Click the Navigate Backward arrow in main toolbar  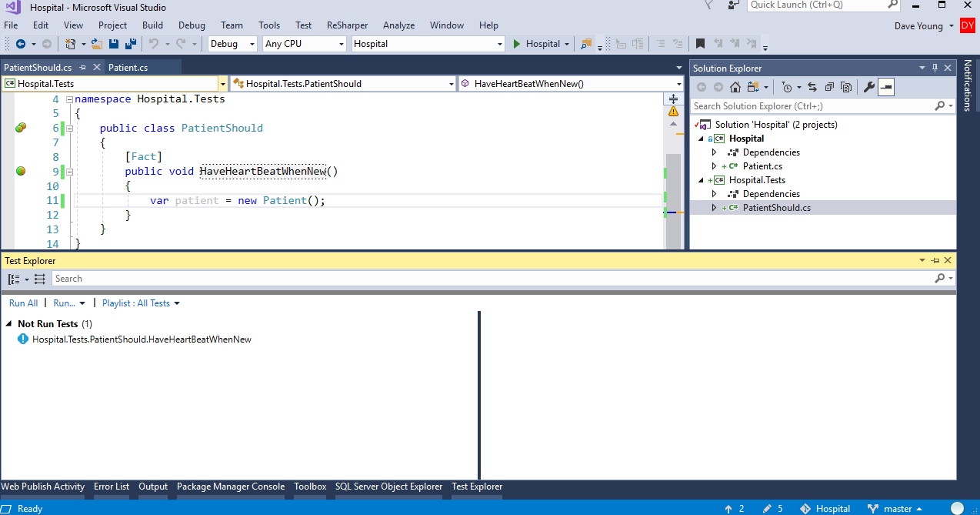20,44
